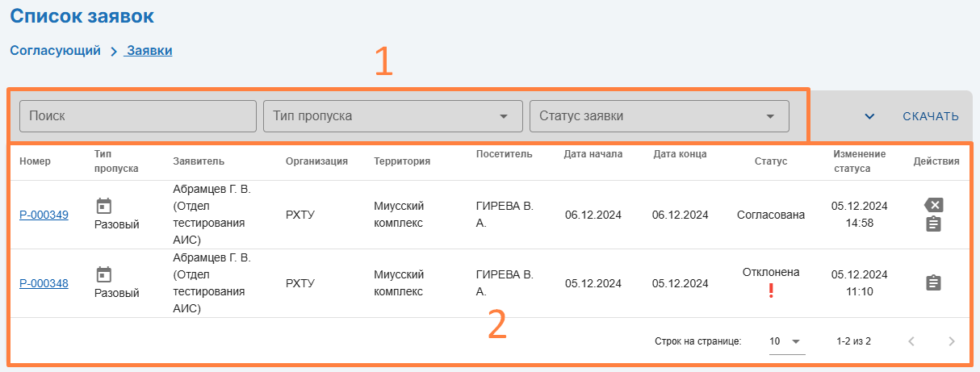Click the Статус column header
The height and width of the screenshot is (372, 980).
pos(770,161)
